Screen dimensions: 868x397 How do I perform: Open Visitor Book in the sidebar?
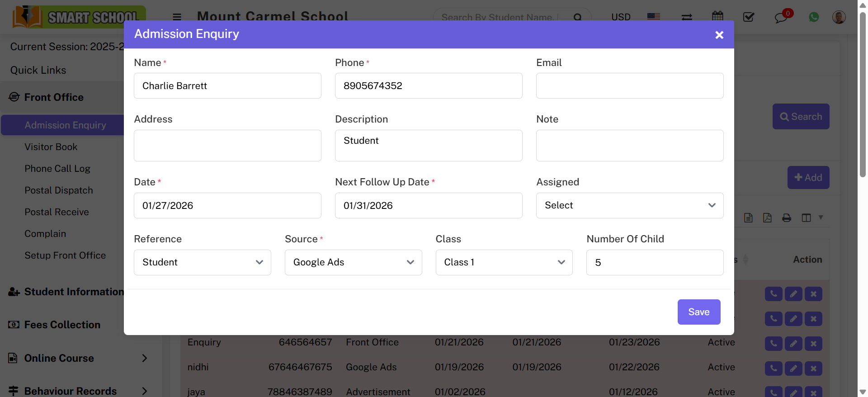51,147
